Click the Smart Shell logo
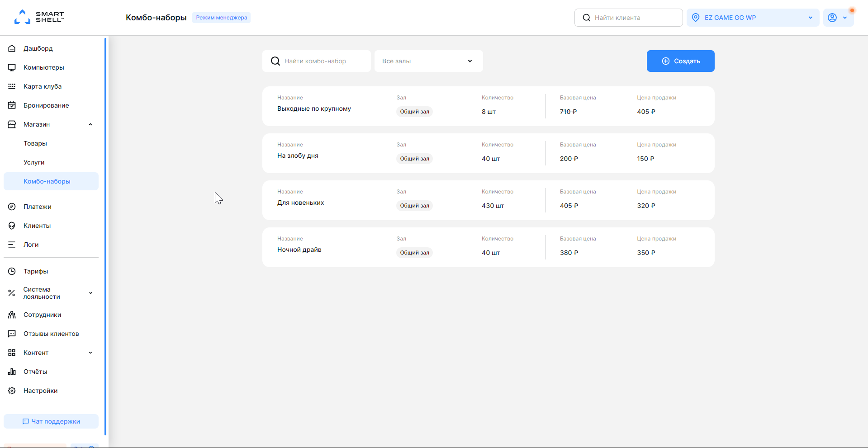The width and height of the screenshot is (868, 448). (39, 17)
